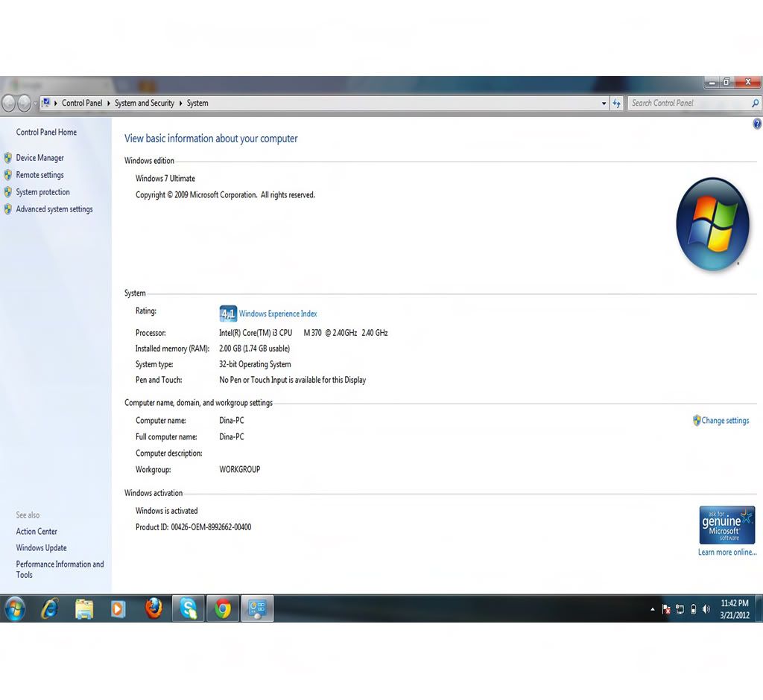763x700 pixels.
Task: Switch to Google Chrome in taskbar
Action: pyautogui.click(x=223, y=608)
